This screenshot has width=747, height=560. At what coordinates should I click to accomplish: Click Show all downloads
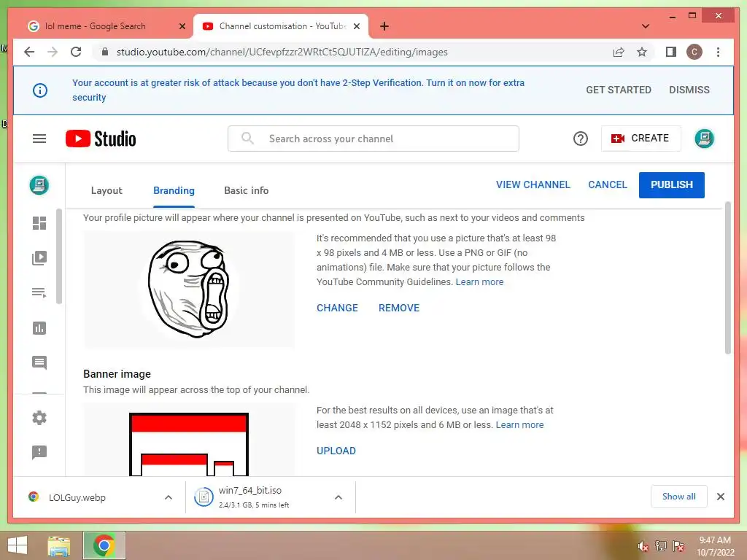coord(679,497)
